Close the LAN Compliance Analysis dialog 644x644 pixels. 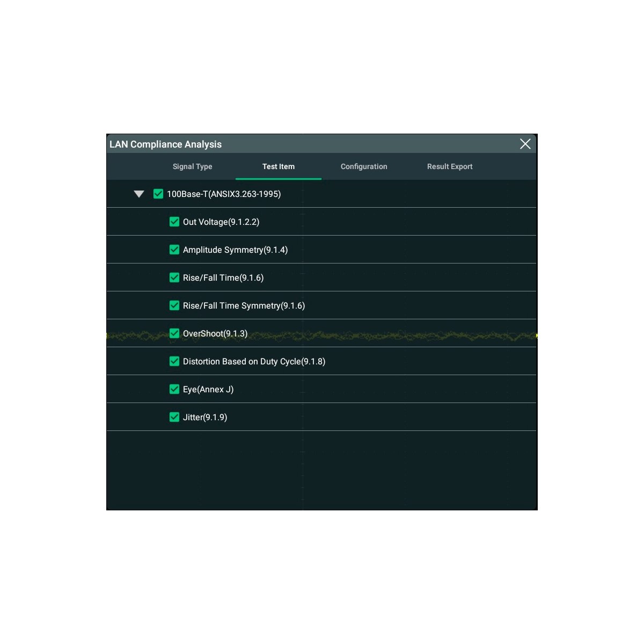(x=525, y=144)
